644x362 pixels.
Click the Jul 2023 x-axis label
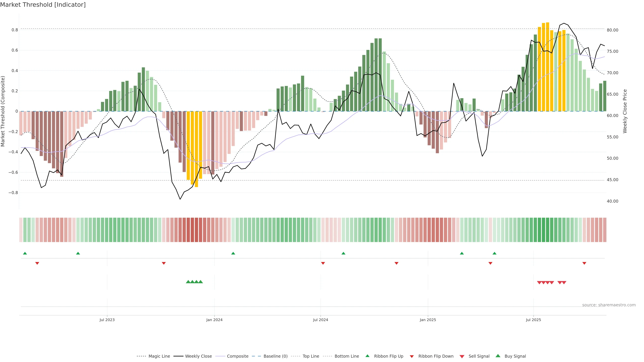pos(107,320)
